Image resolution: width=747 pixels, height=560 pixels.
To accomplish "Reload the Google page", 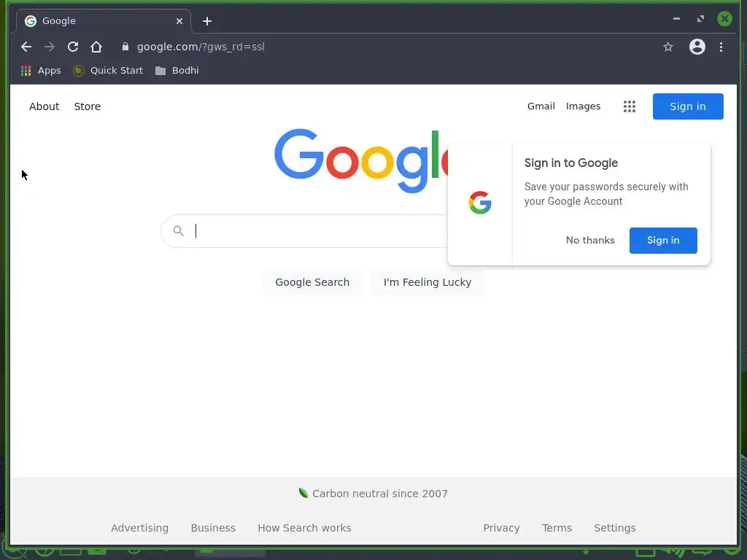I will pos(73,47).
